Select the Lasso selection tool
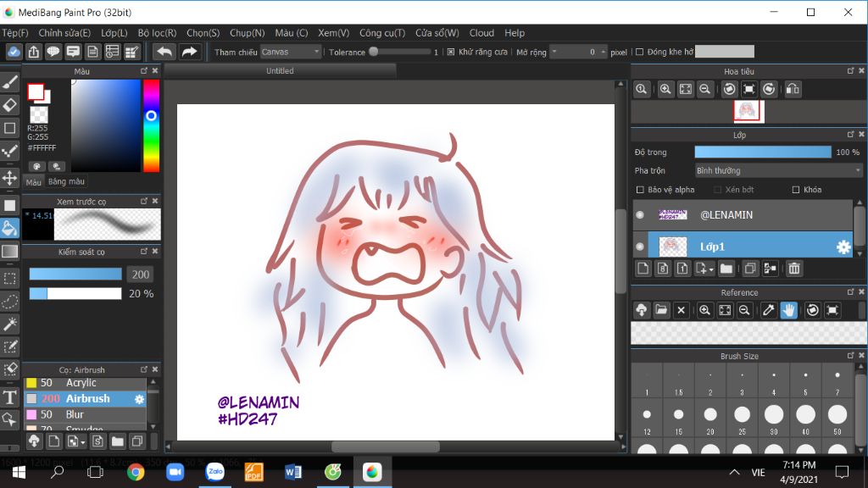 click(10, 302)
